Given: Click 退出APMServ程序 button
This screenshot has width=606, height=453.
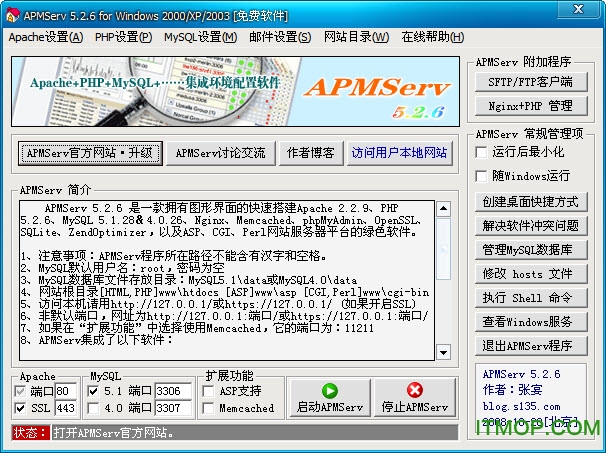Looking at the screenshot, I should [x=531, y=346].
